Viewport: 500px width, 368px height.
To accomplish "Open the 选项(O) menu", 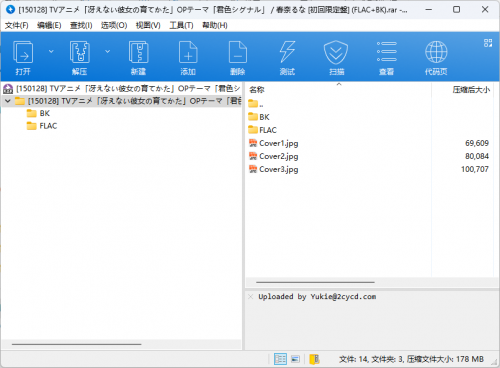I will click(x=114, y=25).
